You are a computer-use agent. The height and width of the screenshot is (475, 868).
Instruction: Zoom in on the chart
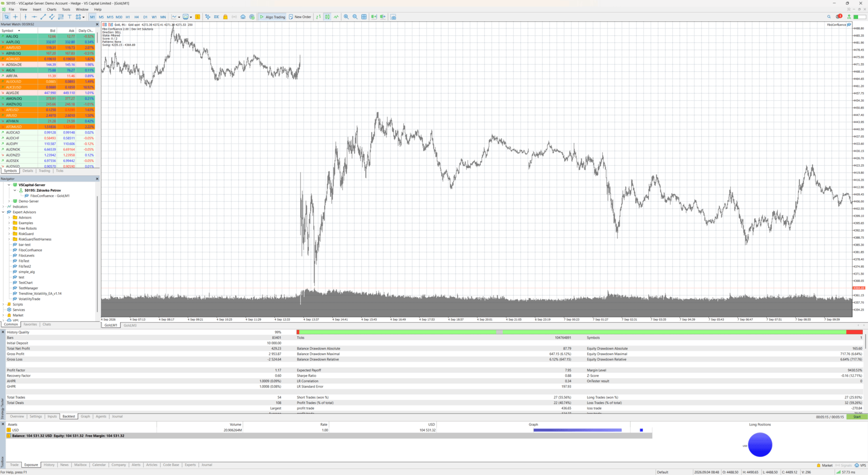346,17
